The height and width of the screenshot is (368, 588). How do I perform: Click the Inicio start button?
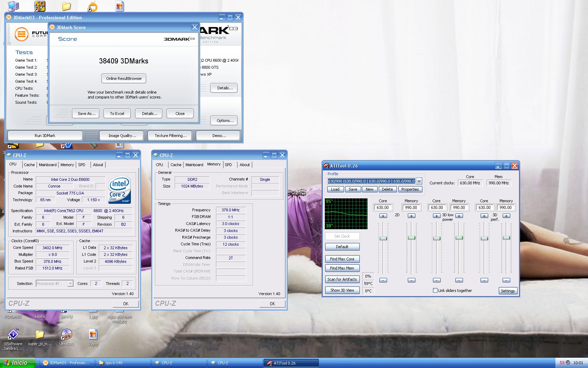[18, 363]
